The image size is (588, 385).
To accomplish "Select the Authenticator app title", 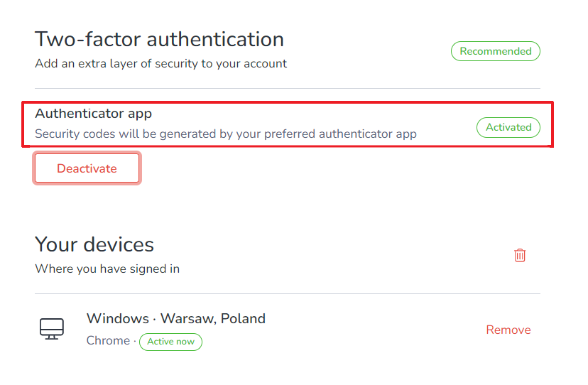I will coord(93,114).
